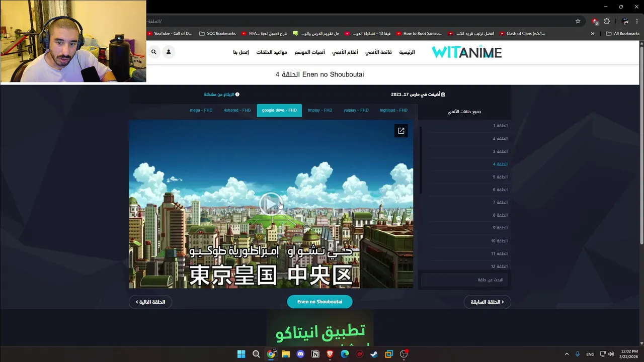Viewport: 644px width, 362px height.
Task: Open the browser extensions puzzle icon
Action: tap(607, 21)
